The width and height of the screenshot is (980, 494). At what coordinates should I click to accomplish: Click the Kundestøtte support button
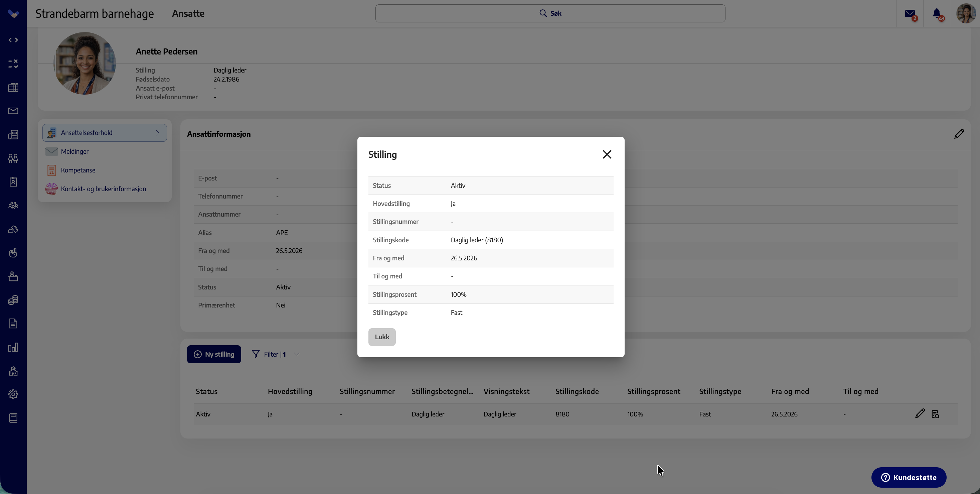point(909,477)
